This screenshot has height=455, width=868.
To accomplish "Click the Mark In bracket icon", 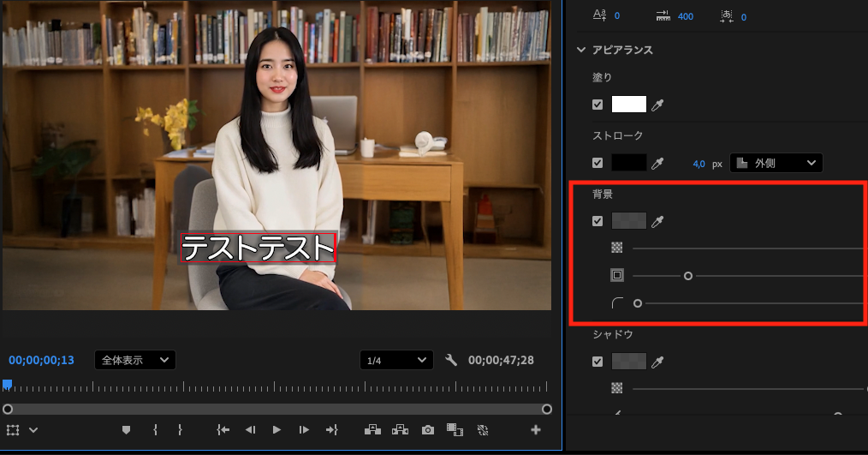I will pyautogui.click(x=155, y=430).
